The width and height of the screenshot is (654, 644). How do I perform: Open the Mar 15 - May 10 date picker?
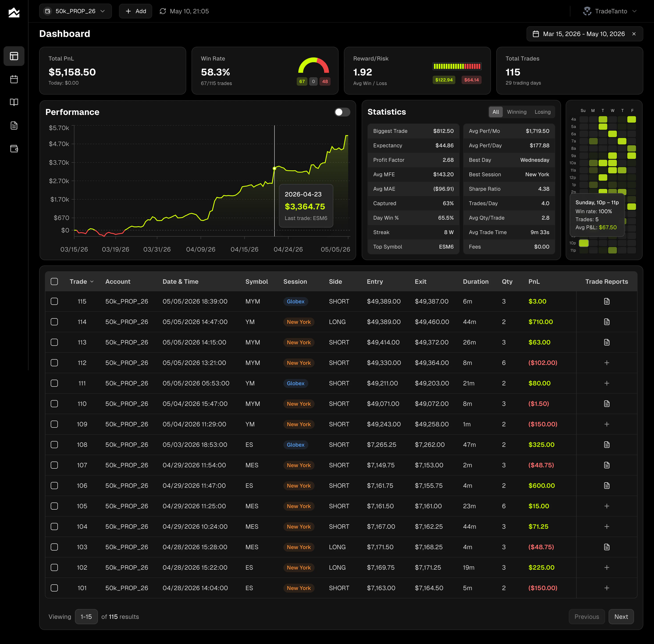pos(585,34)
